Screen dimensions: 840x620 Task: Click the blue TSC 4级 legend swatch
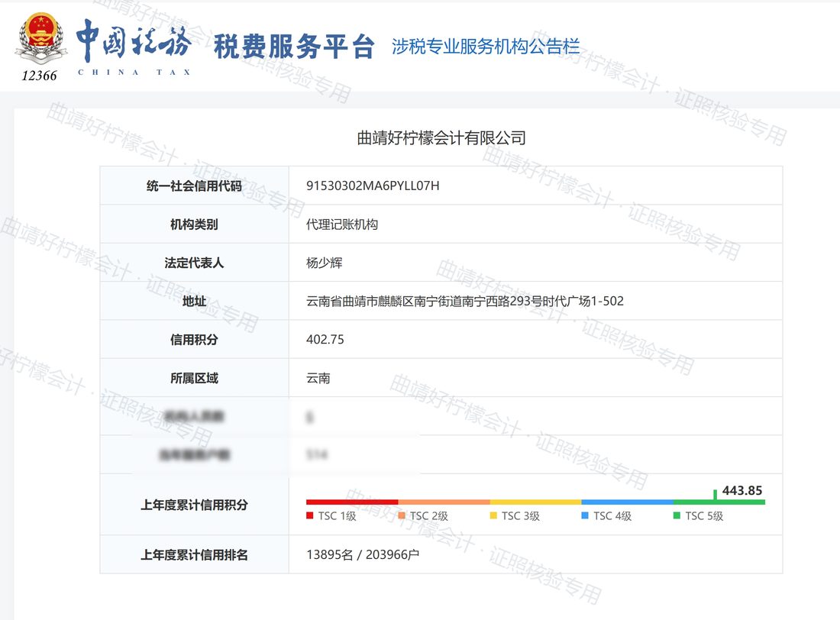click(x=585, y=515)
